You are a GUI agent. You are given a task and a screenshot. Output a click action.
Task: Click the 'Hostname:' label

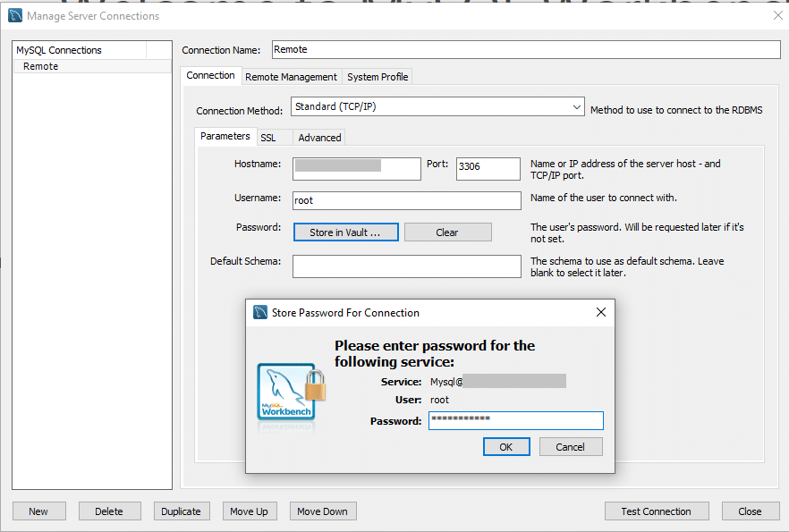[x=258, y=164]
